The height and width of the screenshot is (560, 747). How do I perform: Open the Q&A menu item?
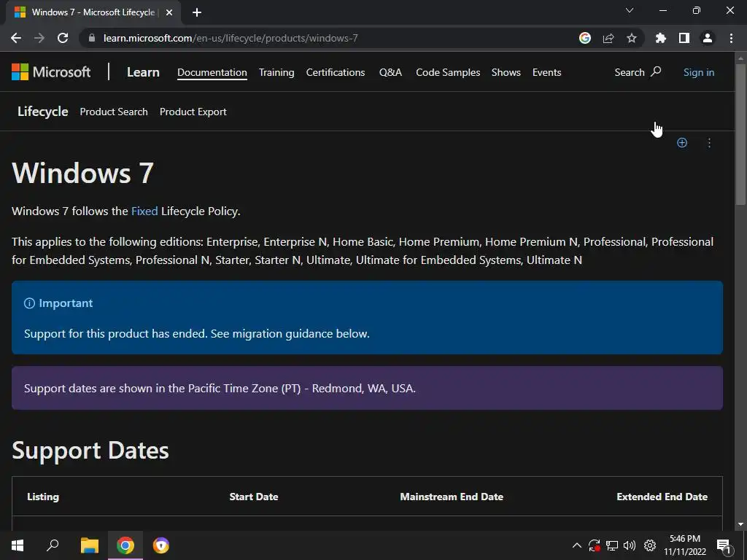point(390,72)
